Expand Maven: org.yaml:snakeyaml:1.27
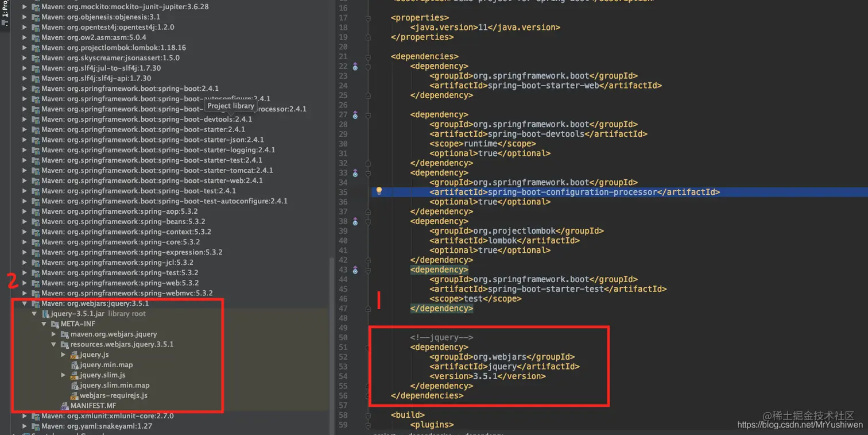This screenshot has height=435, width=868. click(x=25, y=426)
